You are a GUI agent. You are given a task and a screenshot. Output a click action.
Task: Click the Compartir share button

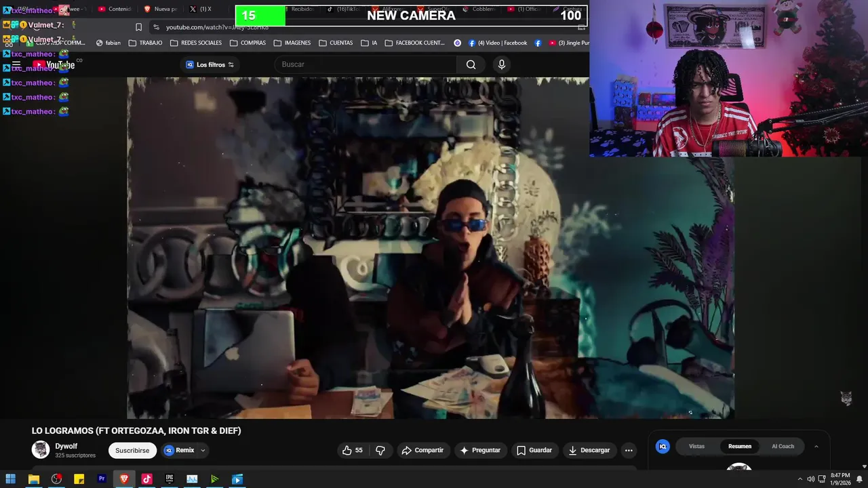tap(422, 450)
